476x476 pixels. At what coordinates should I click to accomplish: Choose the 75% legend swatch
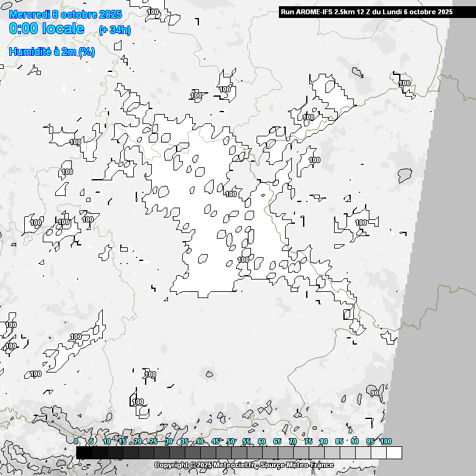pyautogui.click(x=316, y=453)
